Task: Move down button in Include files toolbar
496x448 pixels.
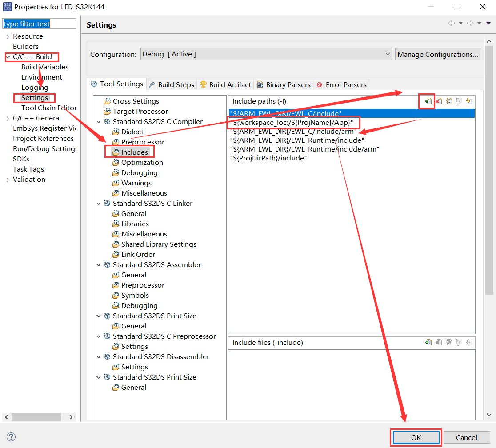Action: click(469, 342)
